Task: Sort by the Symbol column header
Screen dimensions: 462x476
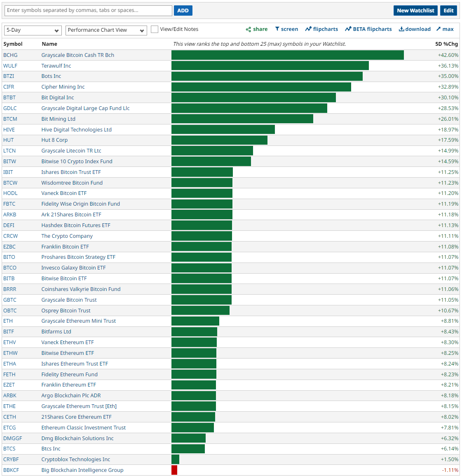Action: coord(13,44)
